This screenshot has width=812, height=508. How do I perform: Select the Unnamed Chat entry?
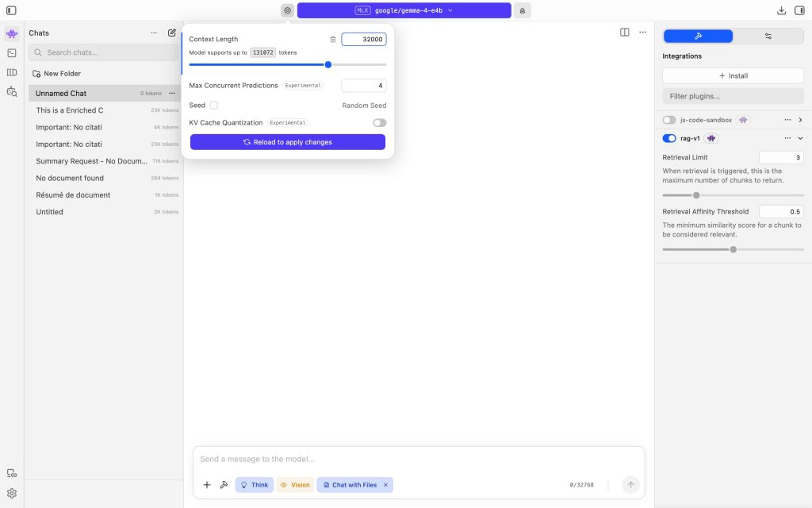(104, 94)
